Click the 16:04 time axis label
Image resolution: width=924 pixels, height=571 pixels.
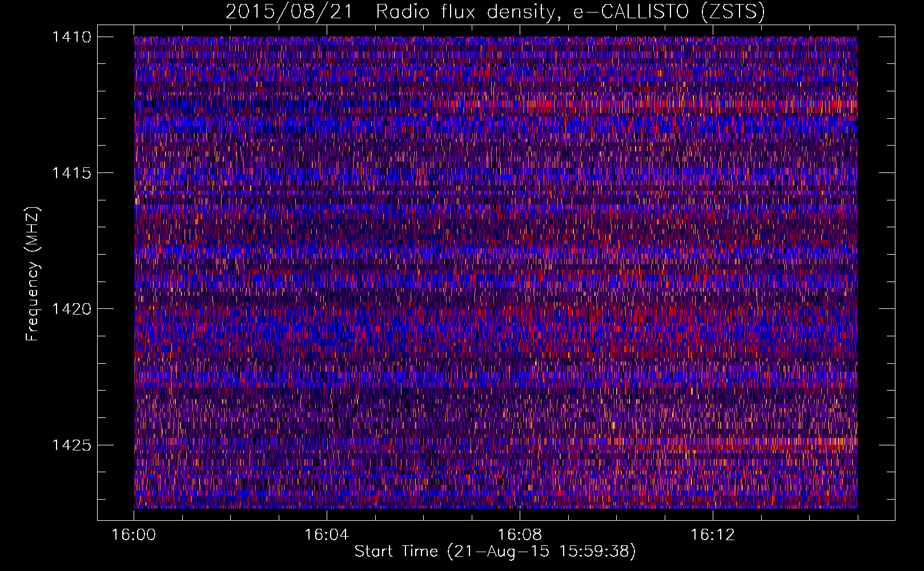[327, 534]
